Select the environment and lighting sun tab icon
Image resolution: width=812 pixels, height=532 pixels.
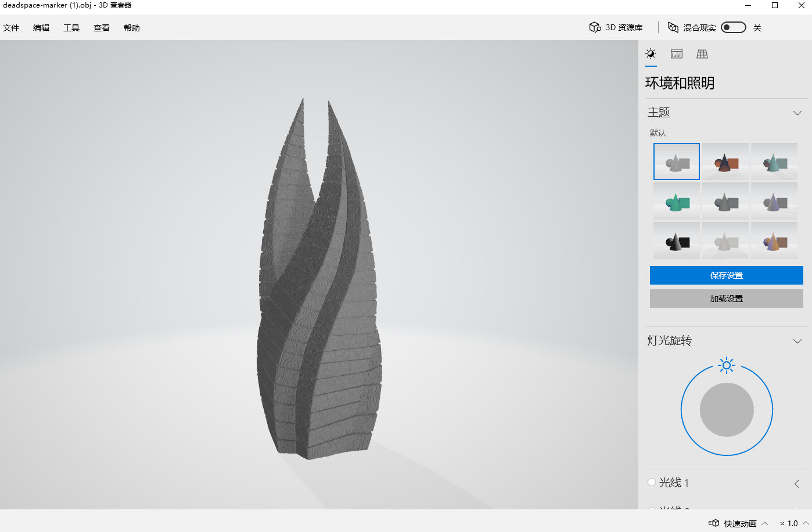tap(651, 54)
